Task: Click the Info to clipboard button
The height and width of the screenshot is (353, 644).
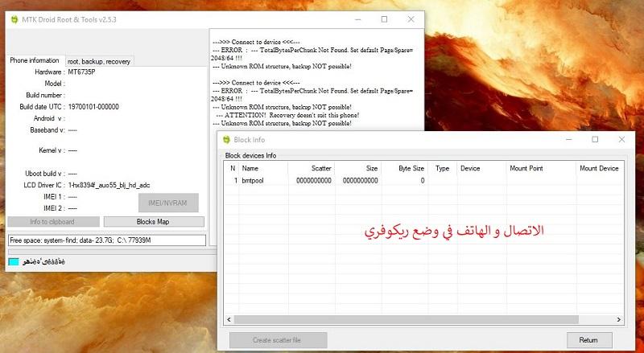Action: tap(53, 222)
